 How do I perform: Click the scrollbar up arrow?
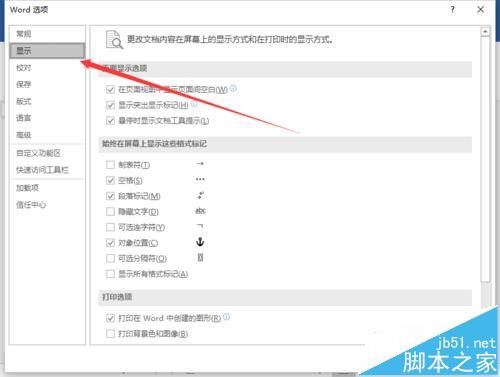[485, 32]
